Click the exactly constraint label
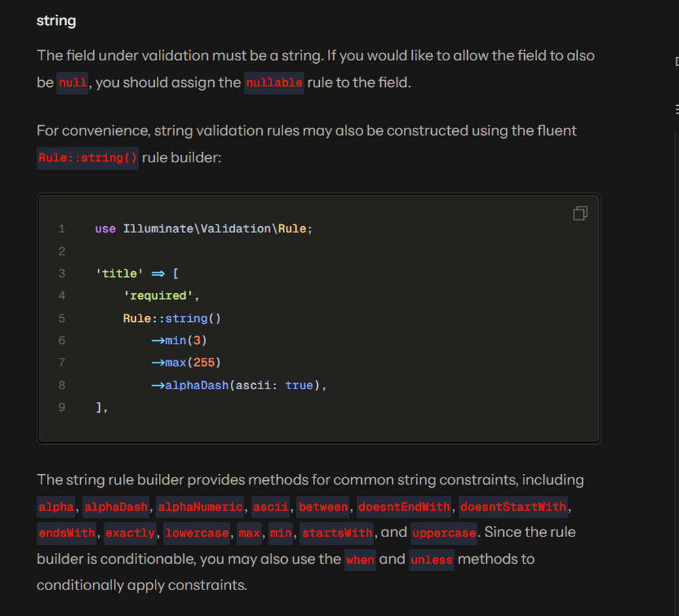The height and width of the screenshot is (616, 679). (130, 533)
